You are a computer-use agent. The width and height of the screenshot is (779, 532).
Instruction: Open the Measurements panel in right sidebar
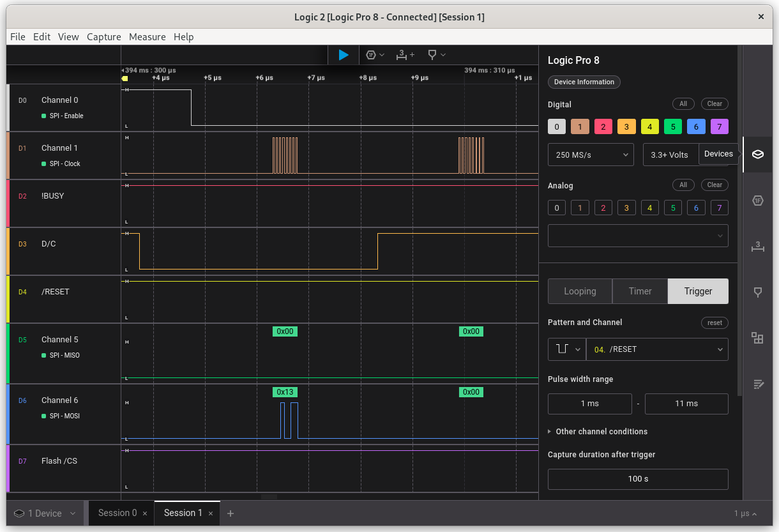click(x=758, y=247)
